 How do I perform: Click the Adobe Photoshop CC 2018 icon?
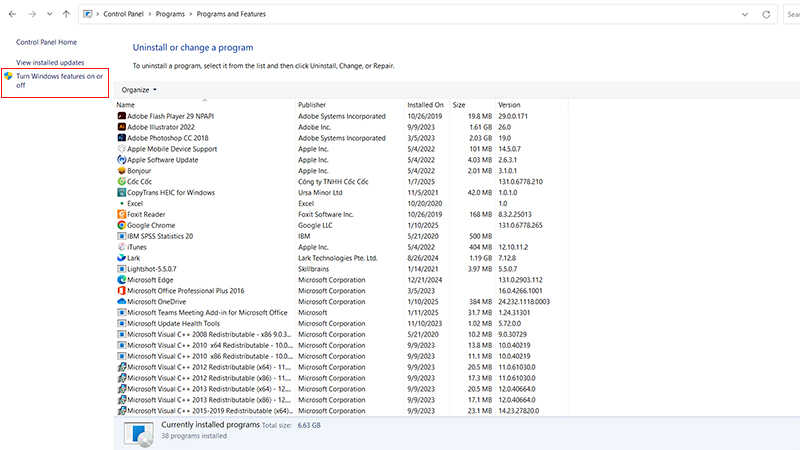point(121,138)
